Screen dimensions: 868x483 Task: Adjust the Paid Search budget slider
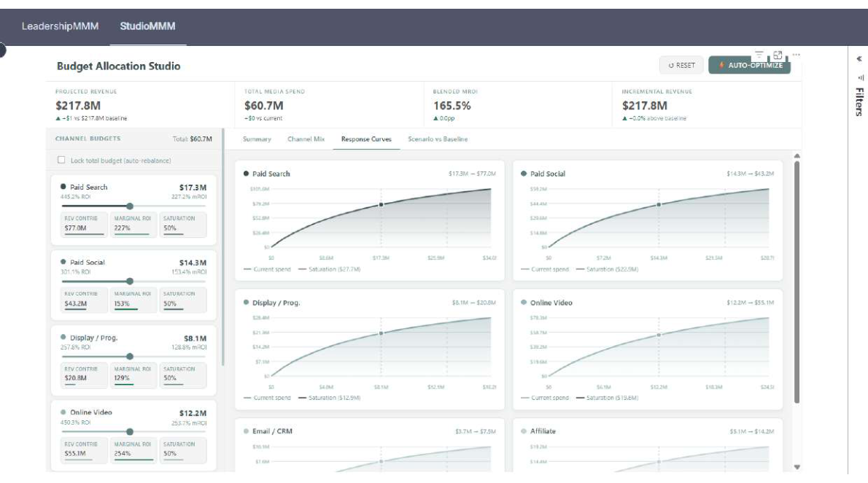pyautogui.click(x=130, y=206)
